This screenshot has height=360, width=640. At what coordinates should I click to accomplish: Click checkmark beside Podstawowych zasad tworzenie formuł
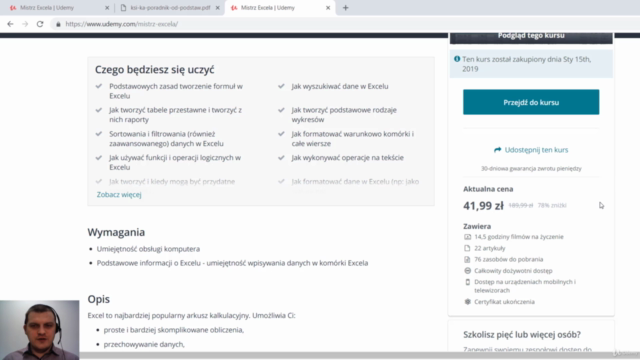tap(99, 86)
